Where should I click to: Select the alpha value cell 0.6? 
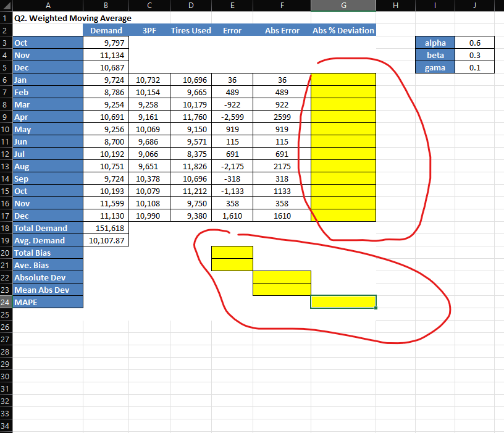(x=475, y=43)
